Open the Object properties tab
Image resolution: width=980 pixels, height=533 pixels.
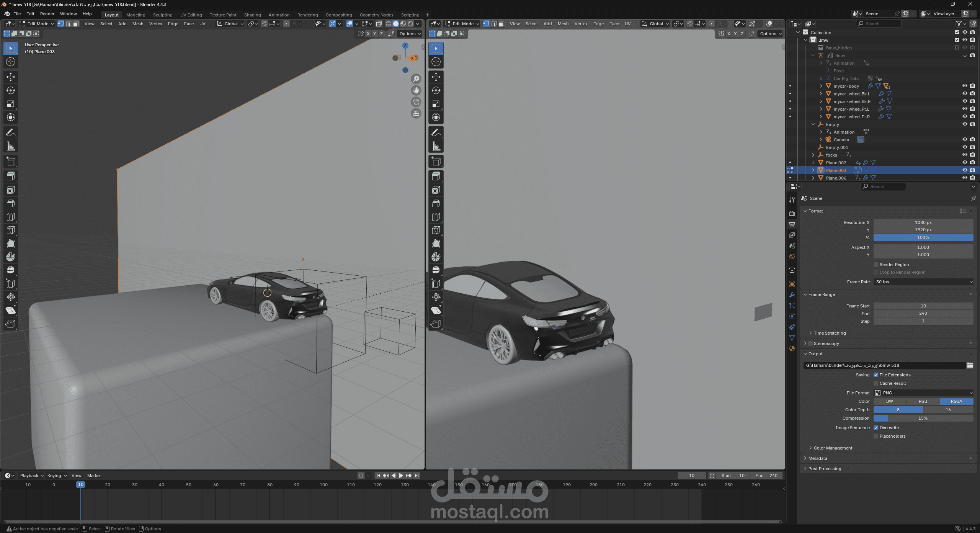tap(792, 284)
